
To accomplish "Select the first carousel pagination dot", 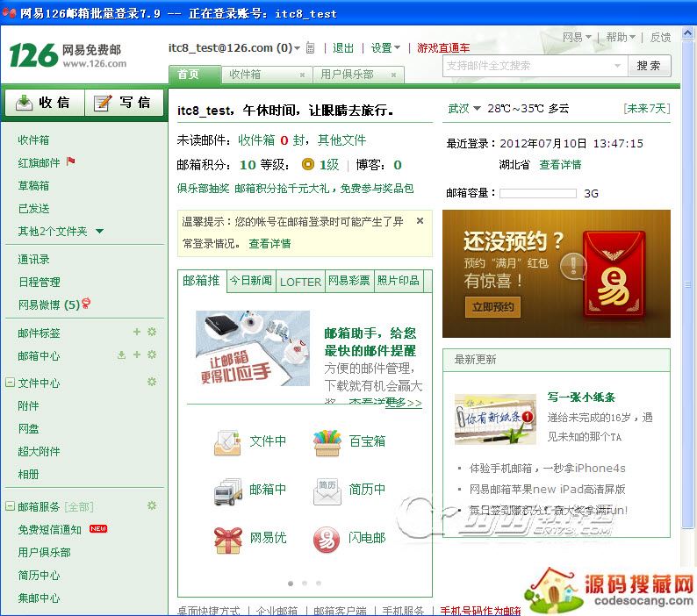I will point(291,584).
